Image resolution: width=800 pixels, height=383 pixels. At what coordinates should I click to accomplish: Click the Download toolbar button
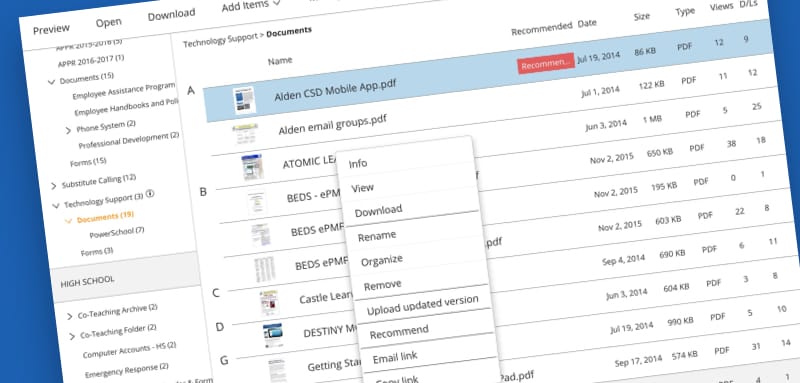(171, 14)
